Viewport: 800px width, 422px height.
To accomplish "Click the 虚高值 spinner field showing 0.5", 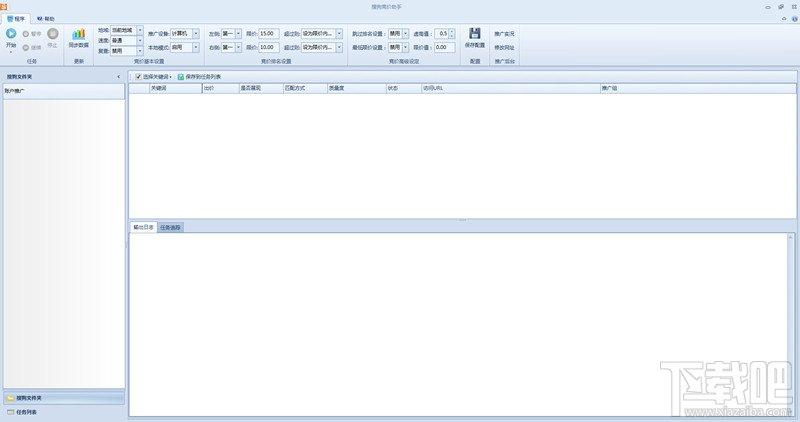I will (x=444, y=33).
